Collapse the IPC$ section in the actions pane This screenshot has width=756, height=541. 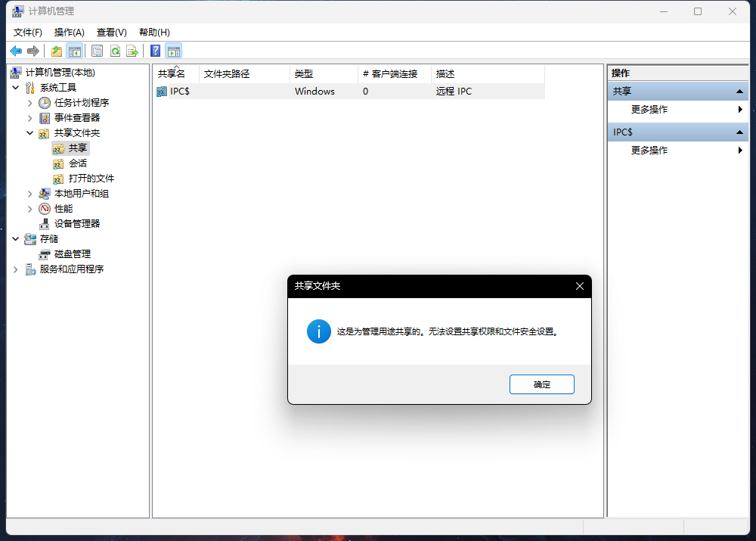740,132
